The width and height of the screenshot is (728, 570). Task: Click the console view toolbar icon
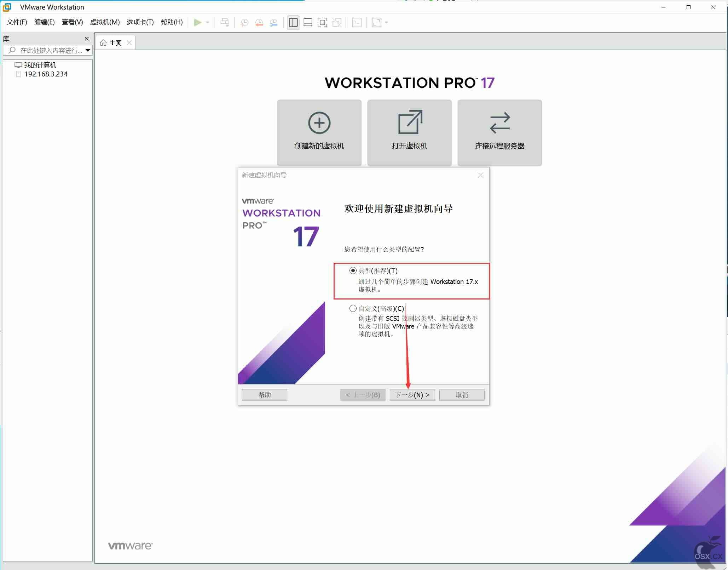pyautogui.click(x=357, y=23)
